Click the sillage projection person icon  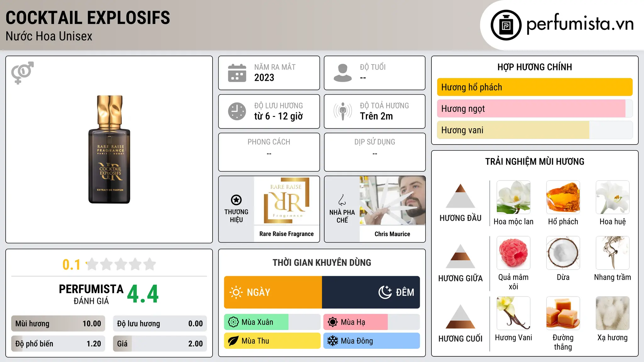343,111
